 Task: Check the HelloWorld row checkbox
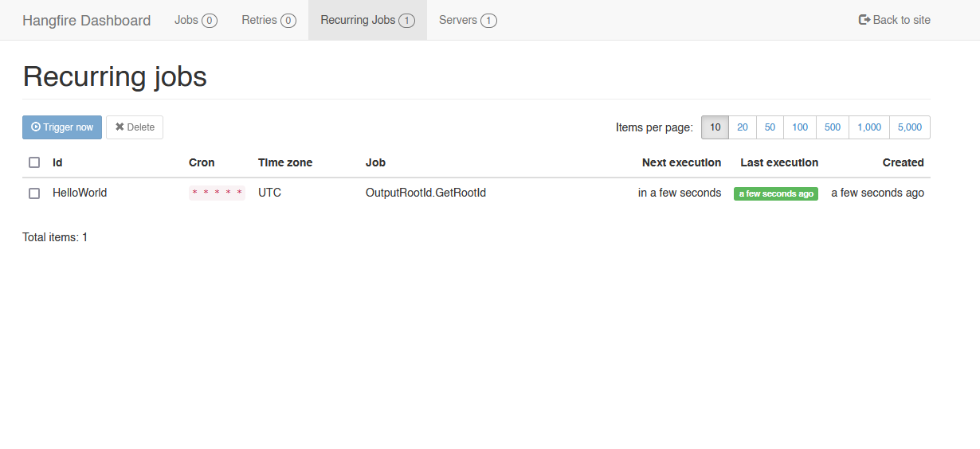[x=34, y=193]
